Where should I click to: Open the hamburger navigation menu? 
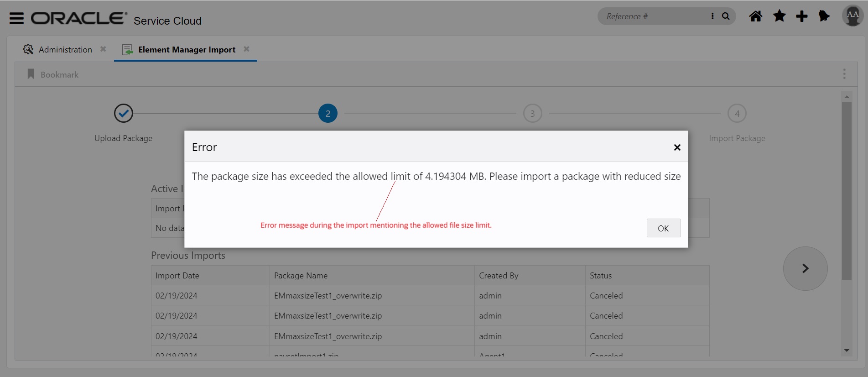point(16,18)
